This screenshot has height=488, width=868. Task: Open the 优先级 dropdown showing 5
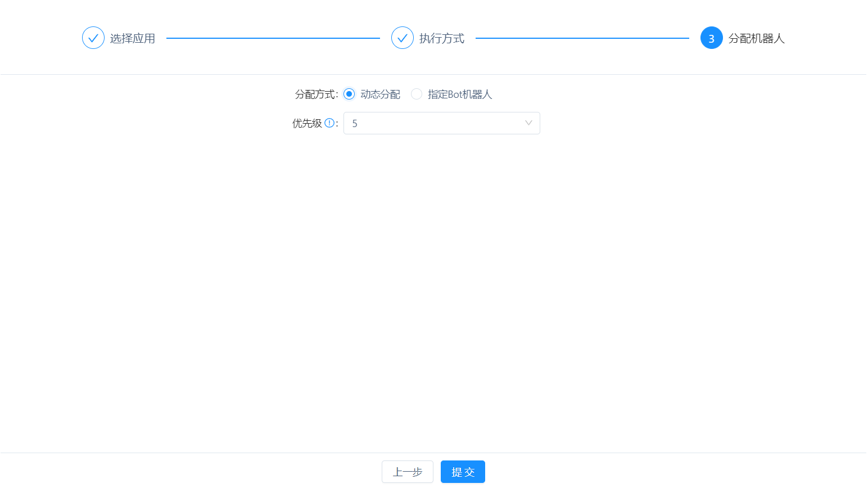point(441,123)
